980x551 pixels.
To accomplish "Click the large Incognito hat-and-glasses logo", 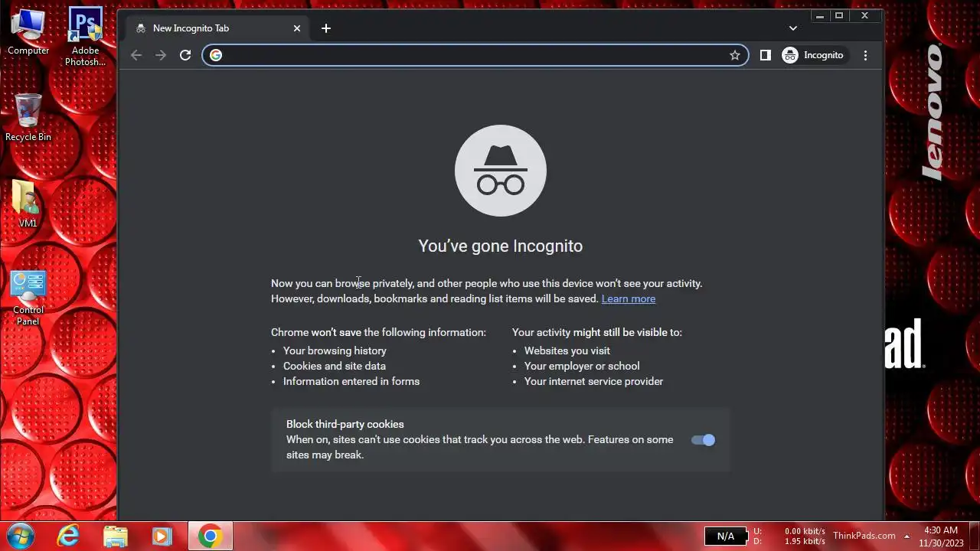I will (501, 171).
